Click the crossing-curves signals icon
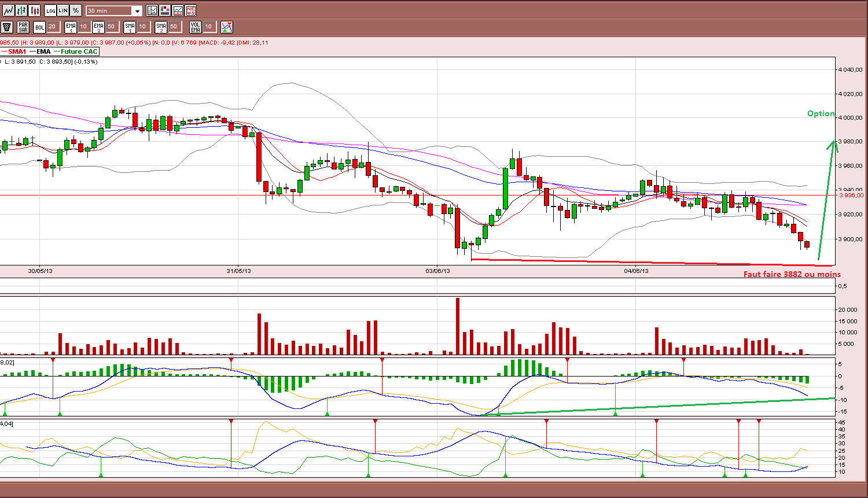Viewport: 868px width, 498px height. point(227,27)
